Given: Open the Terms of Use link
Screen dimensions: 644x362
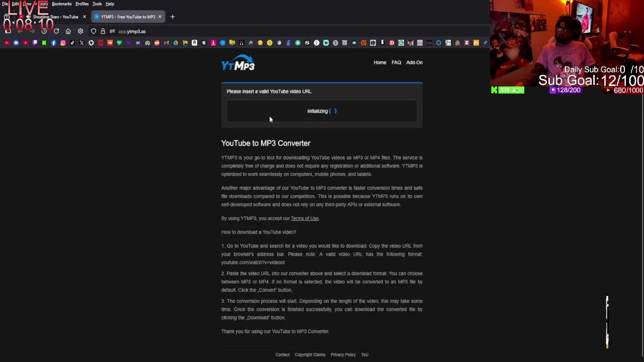Looking at the screenshot, I should click(x=305, y=218).
